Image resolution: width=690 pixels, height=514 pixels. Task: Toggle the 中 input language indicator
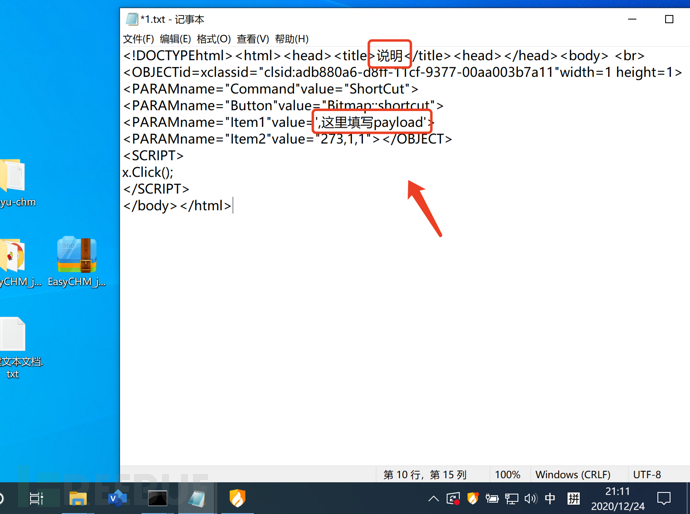tap(550, 498)
